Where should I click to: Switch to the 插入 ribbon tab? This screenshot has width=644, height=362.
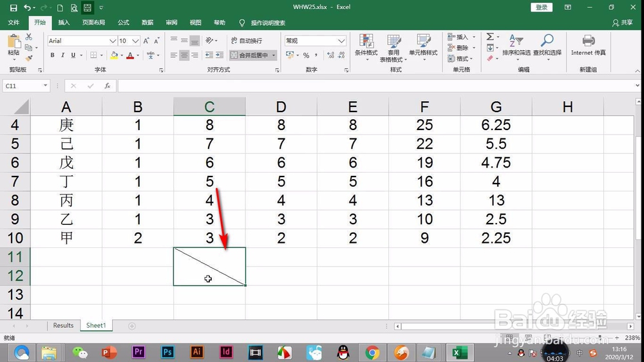tap(64, 23)
